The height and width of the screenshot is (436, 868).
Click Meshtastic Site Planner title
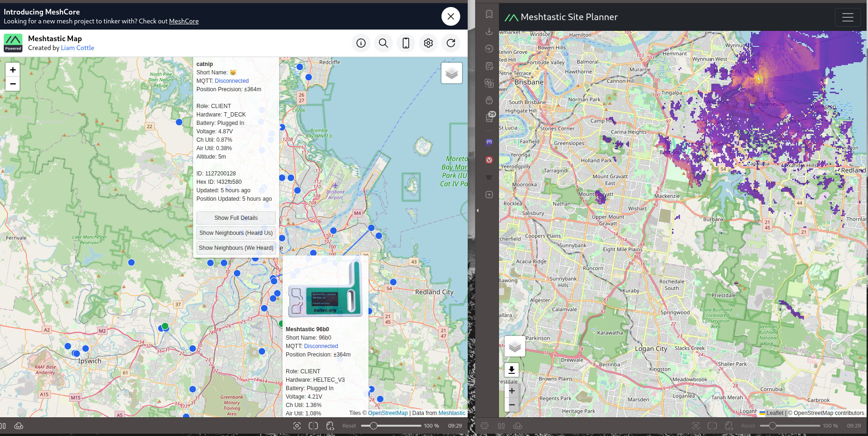click(x=569, y=17)
